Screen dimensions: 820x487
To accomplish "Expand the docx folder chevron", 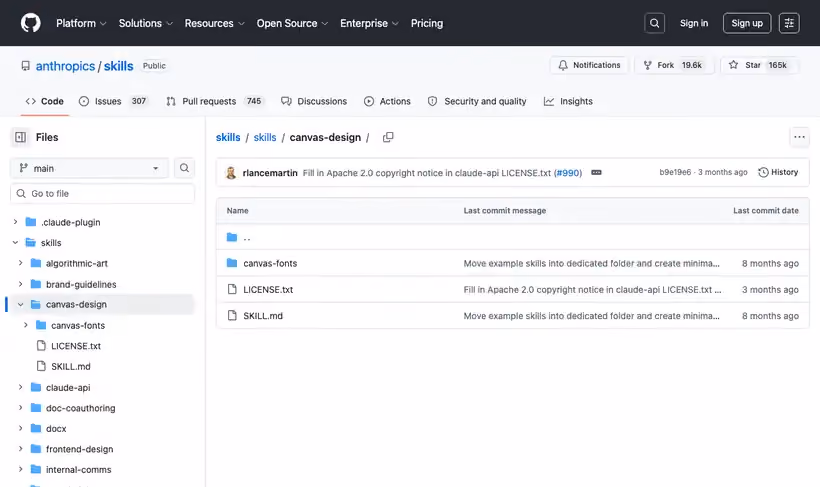I will 20,428.
